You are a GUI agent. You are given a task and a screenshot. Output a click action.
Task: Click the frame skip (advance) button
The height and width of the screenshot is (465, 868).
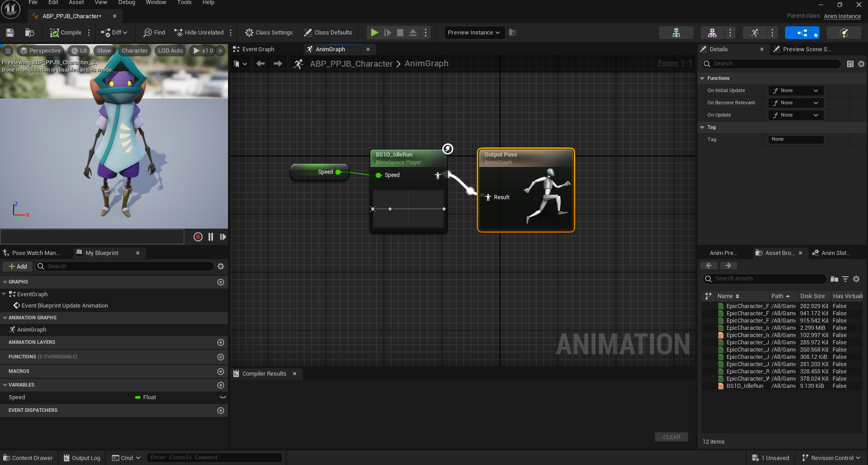(x=388, y=33)
